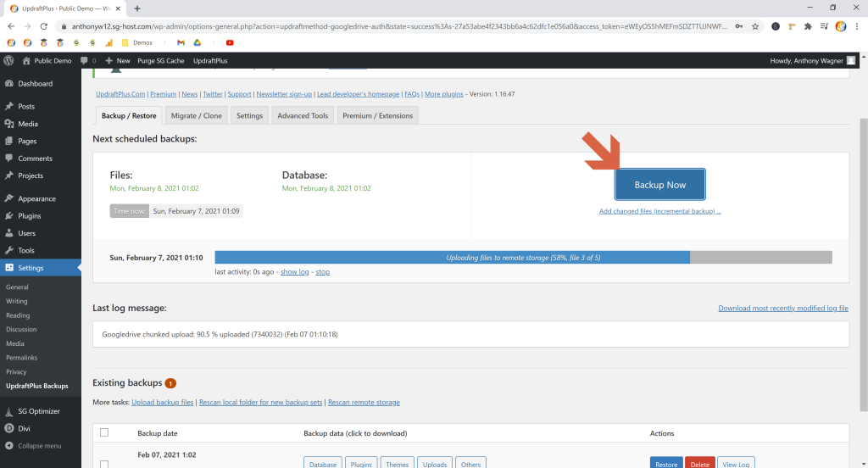Open the browser extensions puzzle icon
The image size is (868, 468).
[808, 26]
